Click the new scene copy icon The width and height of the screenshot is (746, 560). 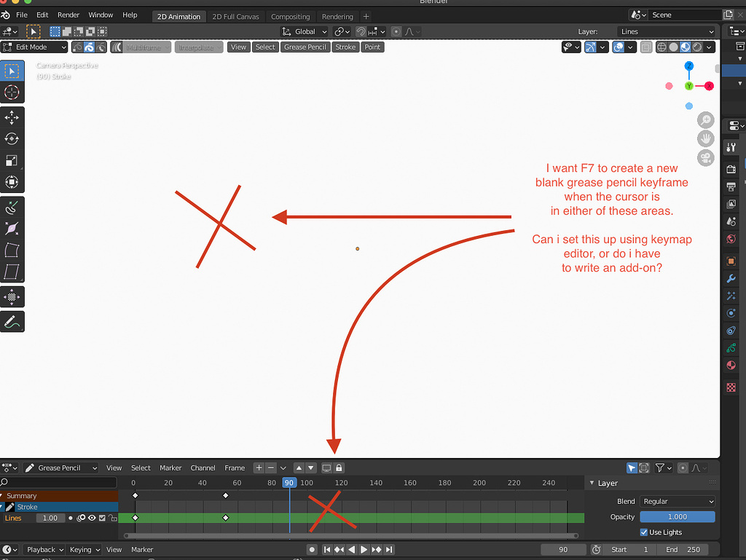pyautogui.click(x=728, y=15)
